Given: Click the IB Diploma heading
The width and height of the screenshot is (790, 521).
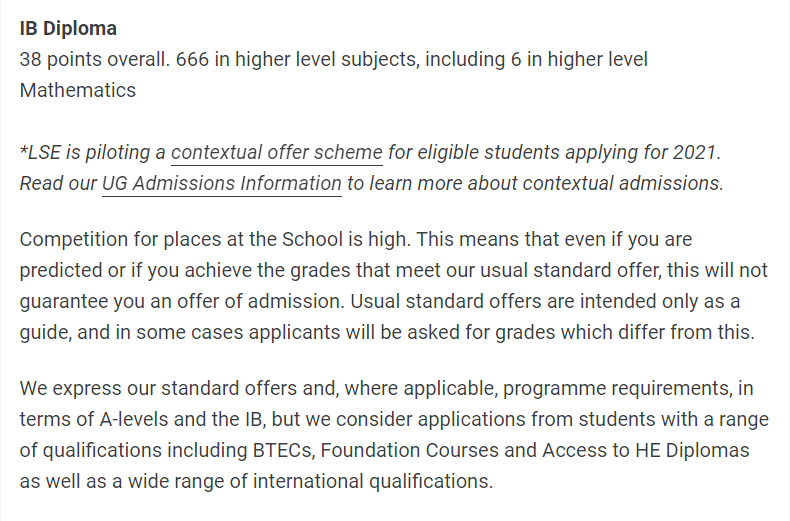Looking at the screenshot, I should pyautogui.click(x=68, y=28).
